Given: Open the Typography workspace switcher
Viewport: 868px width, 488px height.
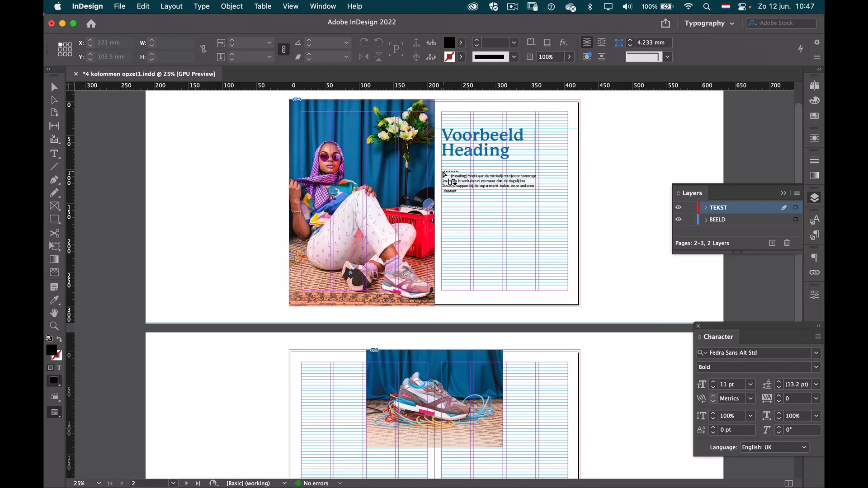Looking at the screenshot, I should [709, 23].
